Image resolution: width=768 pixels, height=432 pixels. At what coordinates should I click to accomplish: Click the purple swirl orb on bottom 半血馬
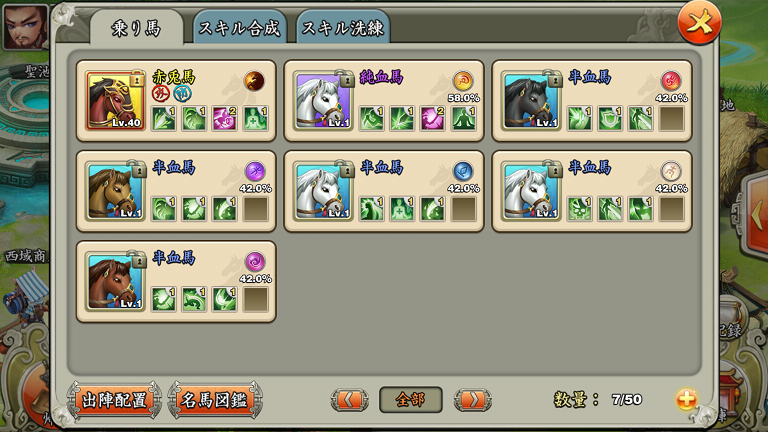point(255,262)
